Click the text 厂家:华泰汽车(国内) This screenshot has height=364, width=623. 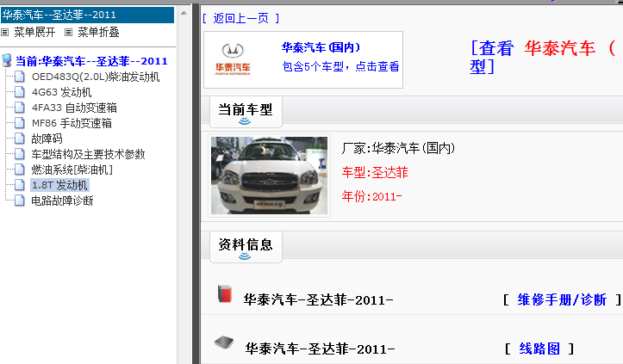[x=398, y=148]
